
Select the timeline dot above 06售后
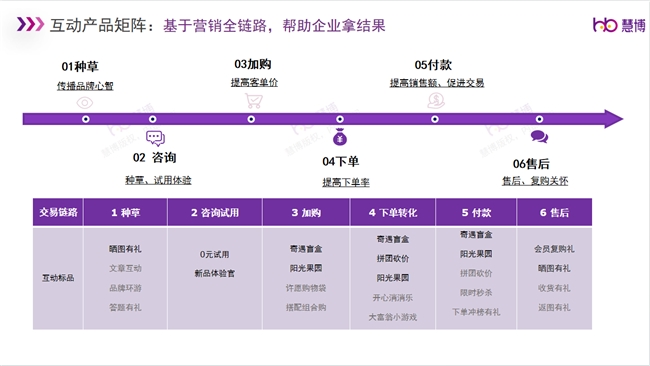tap(539, 119)
